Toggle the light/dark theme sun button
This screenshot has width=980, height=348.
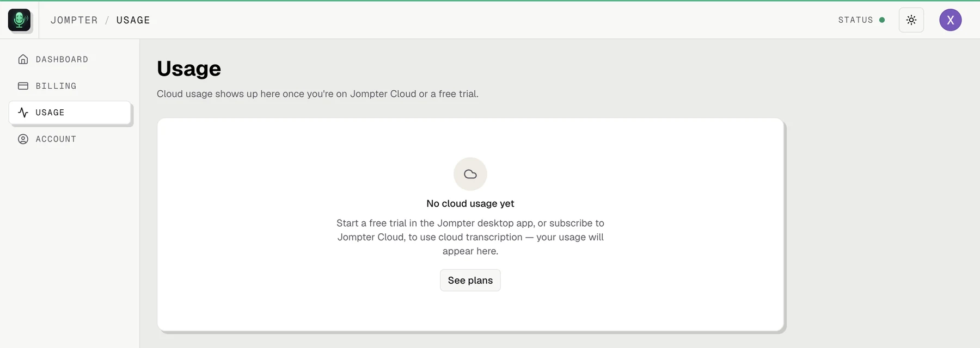click(911, 20)
